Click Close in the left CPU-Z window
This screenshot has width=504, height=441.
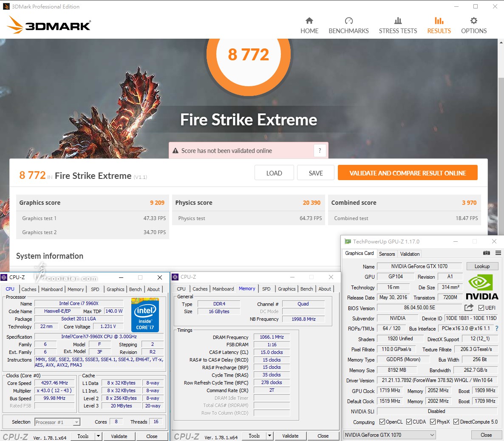click(152, 436)
